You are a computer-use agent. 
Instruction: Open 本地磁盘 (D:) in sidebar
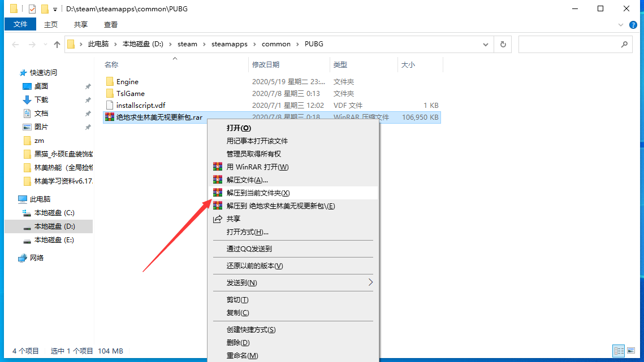54,226
